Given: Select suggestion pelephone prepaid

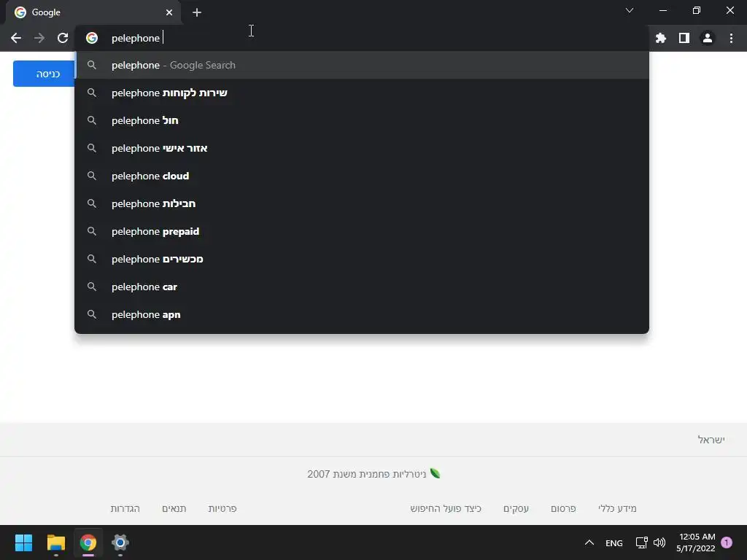Looking at the screenshot, I should tap(362, 231).
